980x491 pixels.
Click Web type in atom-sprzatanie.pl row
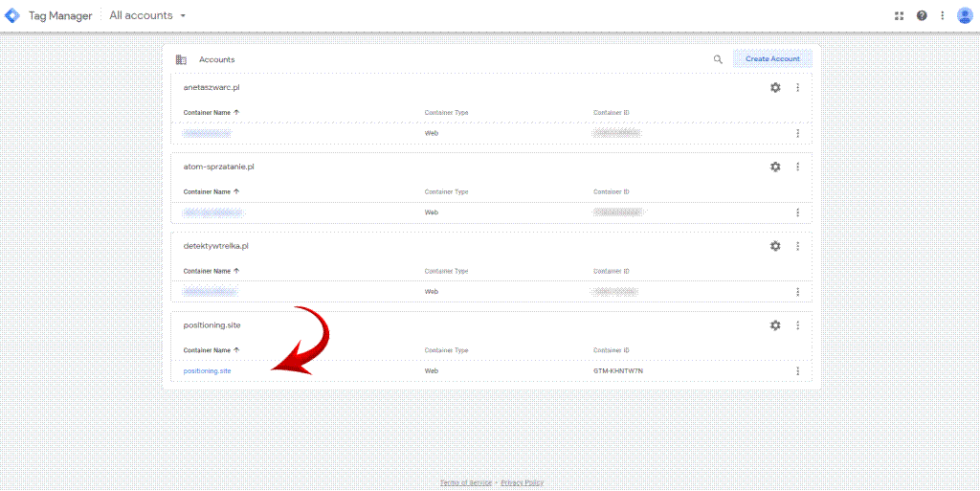pos(432,212)
